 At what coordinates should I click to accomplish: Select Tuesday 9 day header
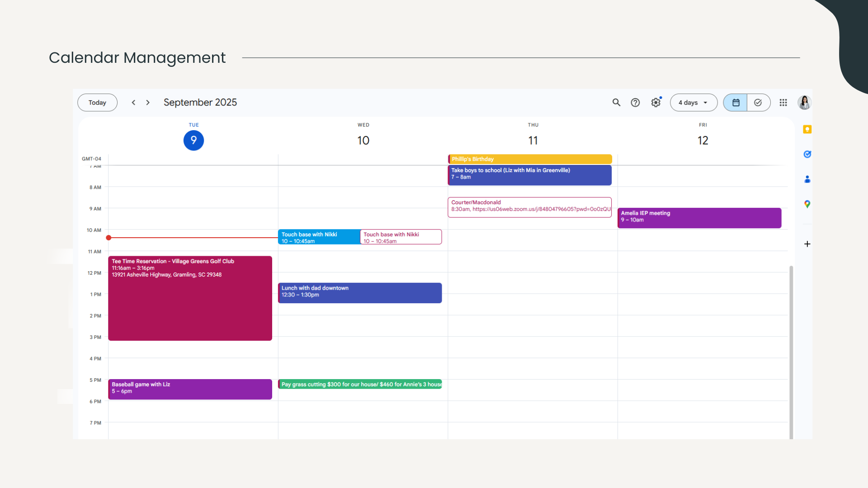point(193,141)
